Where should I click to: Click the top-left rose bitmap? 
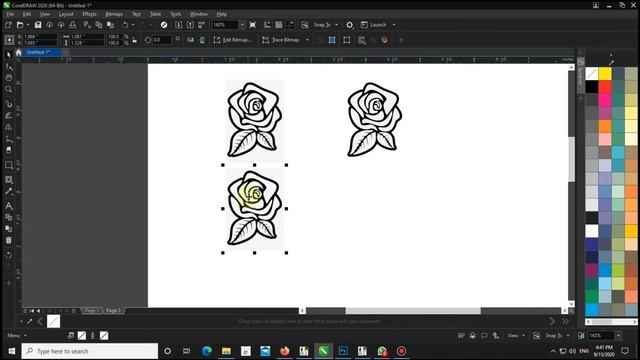pyautogui.click(x=254, y=120)
